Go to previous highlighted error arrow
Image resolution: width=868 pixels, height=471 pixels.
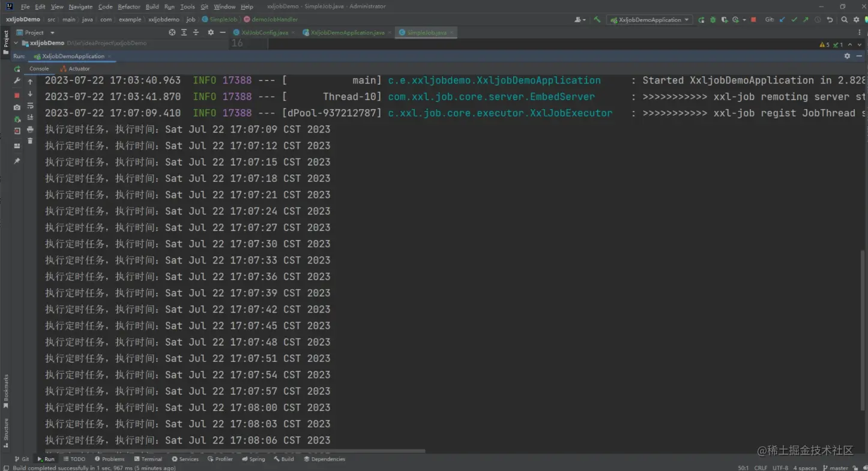(849, 44)
